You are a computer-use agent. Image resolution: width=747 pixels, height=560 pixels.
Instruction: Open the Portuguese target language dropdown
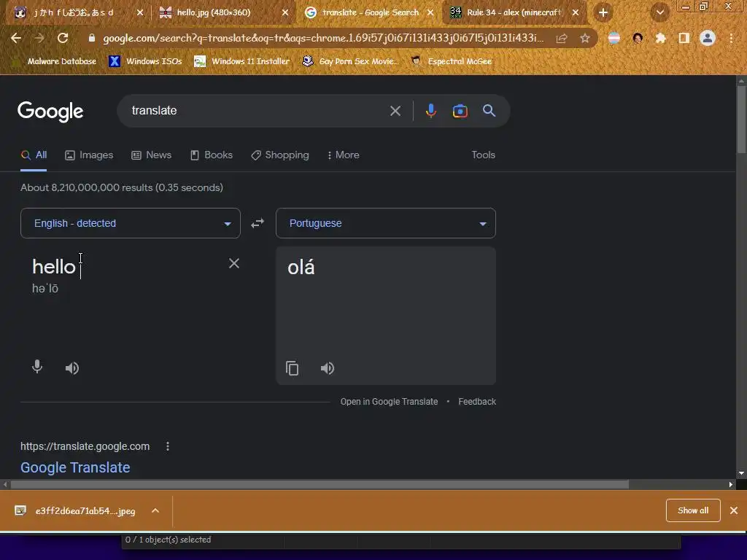pyautogui.click(x=386, y=223)
